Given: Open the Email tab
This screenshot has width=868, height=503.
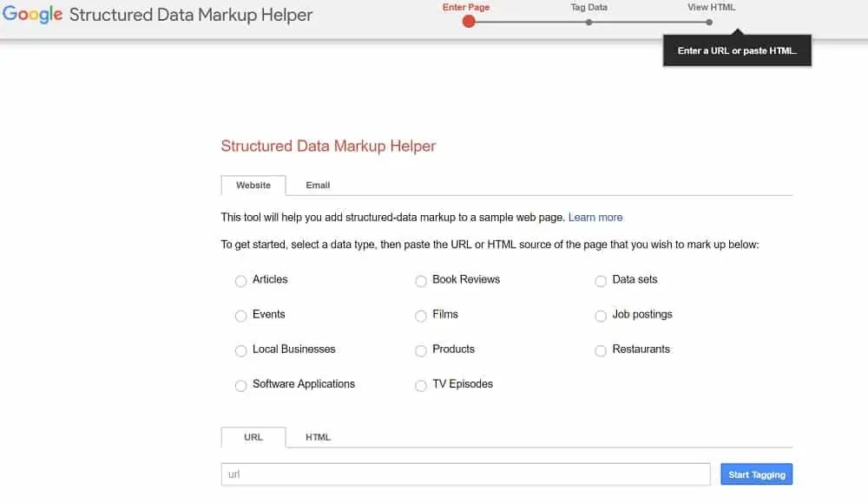Looking at the screenshot, I should pyautogui.click(x=318, y=186).
